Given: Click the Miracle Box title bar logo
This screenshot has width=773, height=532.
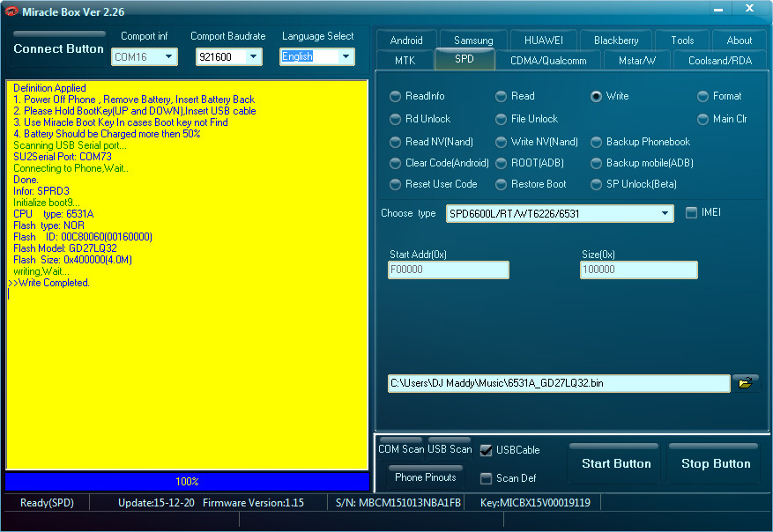Looking at the screenshot, I should click(x=11, y=11).
